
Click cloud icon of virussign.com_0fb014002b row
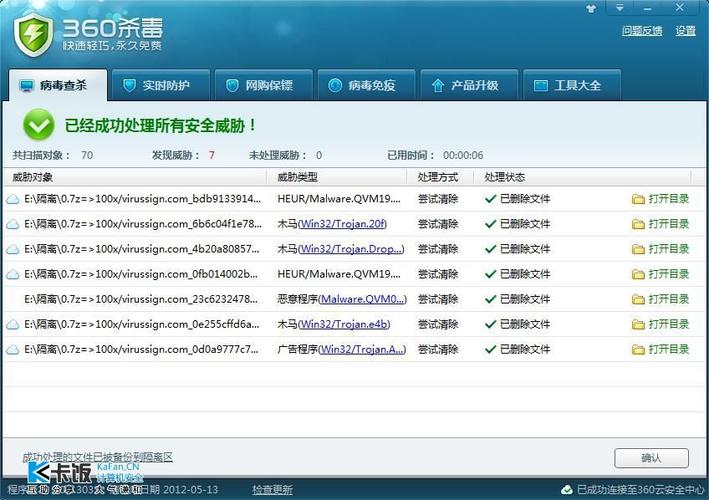[13, 274]
